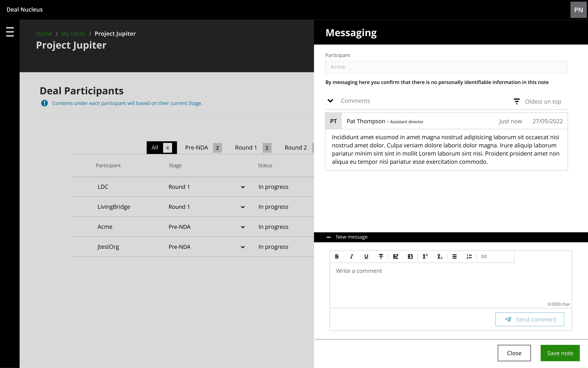588x368 pixels.
Task: Toggle bold formatting in message editor
Action: click(x=337, y=257)
